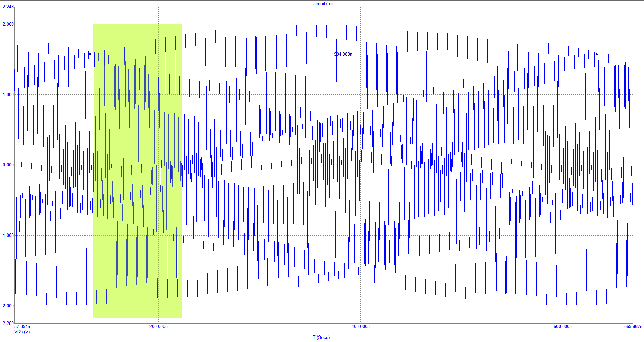Viewport: 644px width, 342px height.
Task: Click the -2.000 y-axis label
Action: (x=8, y=306)
